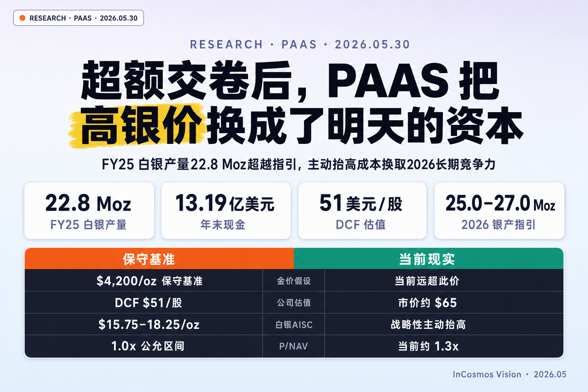This screenshot has width=588, height=392.
Task: Click the 'InCosmos Vision · 2026.05' footer credit
Action: 510,374
